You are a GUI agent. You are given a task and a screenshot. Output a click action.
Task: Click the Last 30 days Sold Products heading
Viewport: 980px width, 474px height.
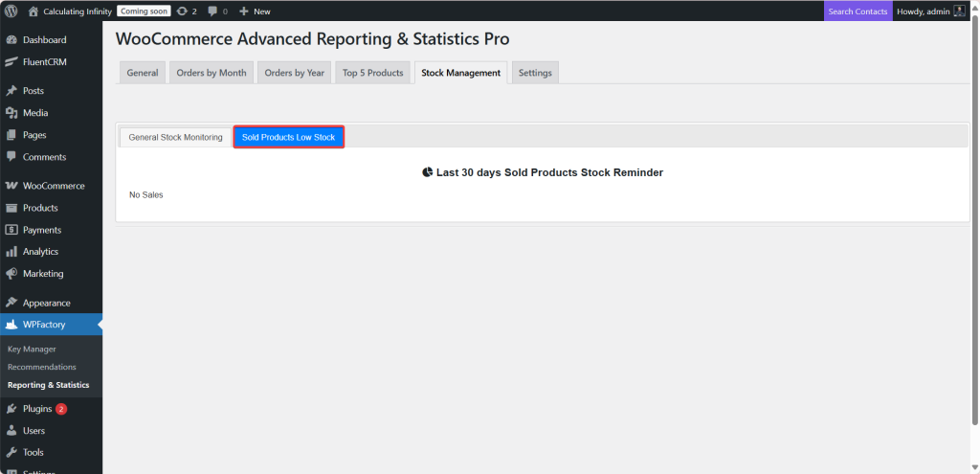tap(549, 172)
